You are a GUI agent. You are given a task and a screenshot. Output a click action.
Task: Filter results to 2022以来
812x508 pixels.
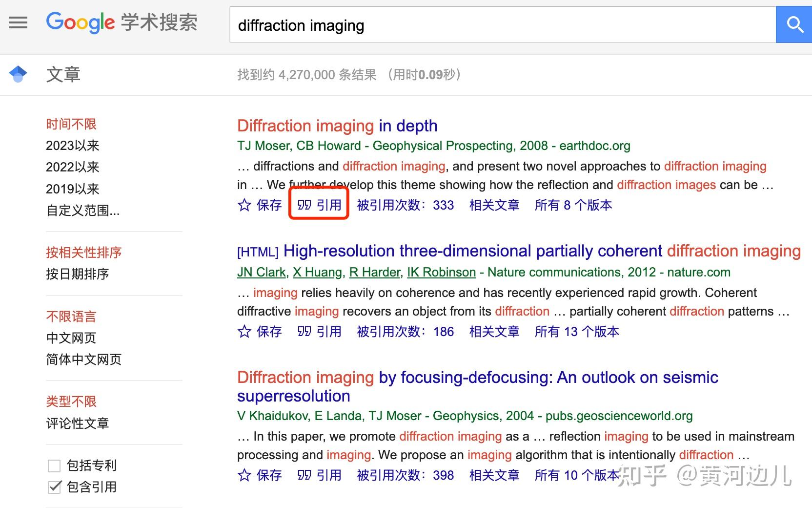[x=73, y=167]
